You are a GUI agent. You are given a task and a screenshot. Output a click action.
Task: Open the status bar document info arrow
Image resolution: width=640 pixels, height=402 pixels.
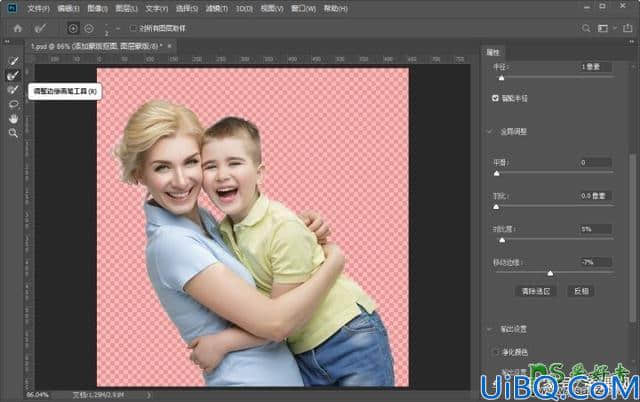tap(149, 395)
